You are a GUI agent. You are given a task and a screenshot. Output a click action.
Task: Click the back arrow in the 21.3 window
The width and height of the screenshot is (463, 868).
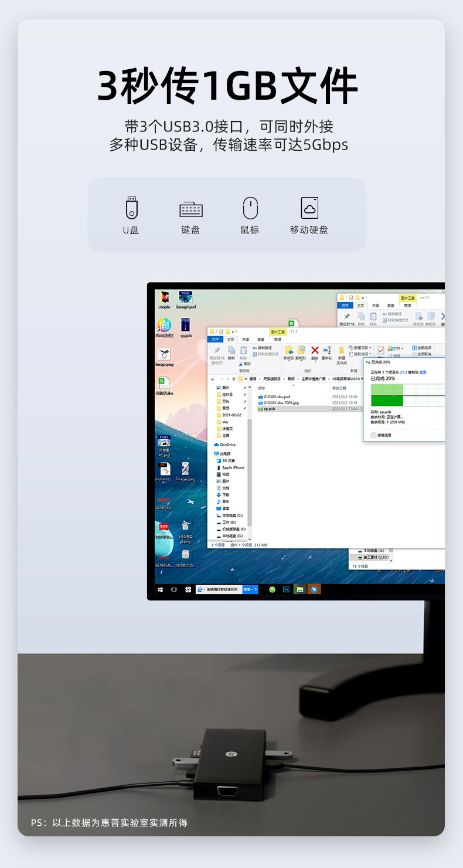(x=212, y=379)
